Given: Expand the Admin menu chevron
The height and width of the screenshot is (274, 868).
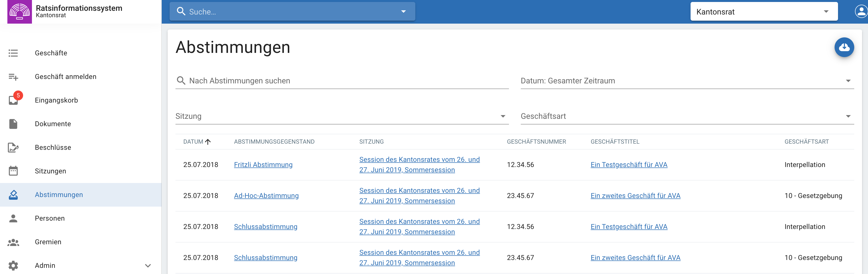Looking at the screenshot, I should coord(148,266).
